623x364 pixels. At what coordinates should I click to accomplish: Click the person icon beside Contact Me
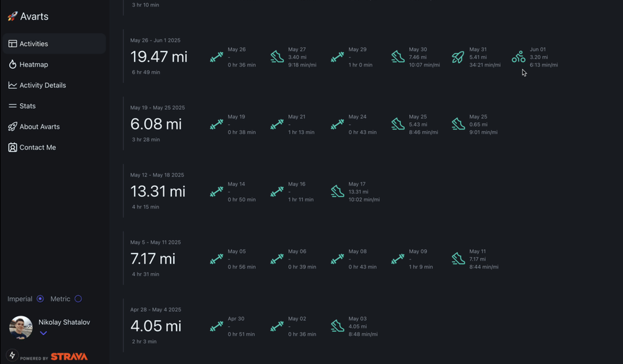click(12, 147)
